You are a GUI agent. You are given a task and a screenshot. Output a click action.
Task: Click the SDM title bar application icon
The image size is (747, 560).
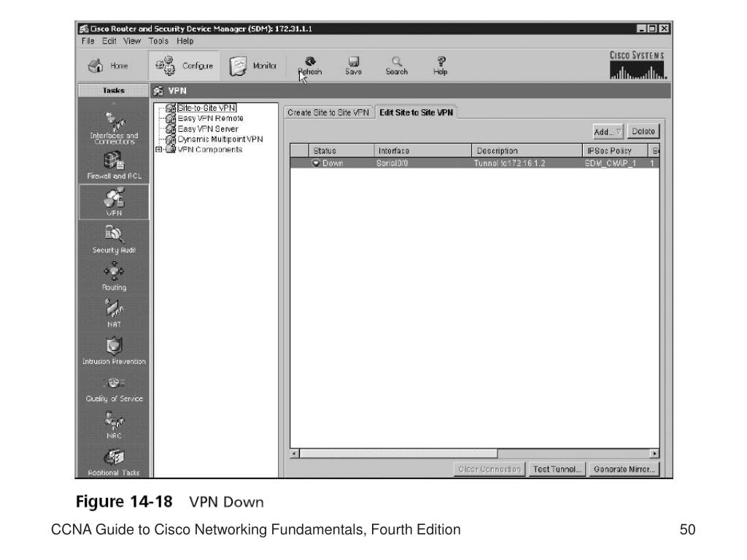84,28
